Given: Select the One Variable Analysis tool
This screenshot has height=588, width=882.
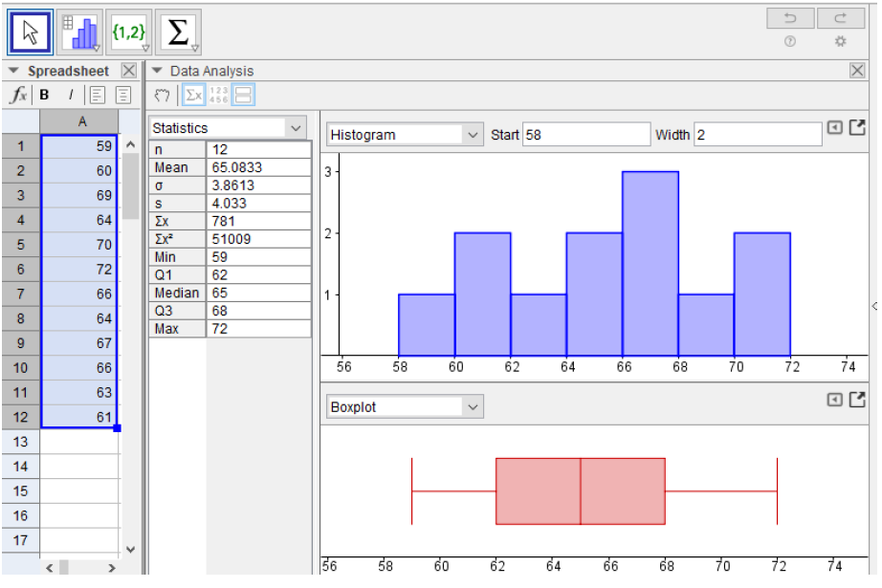Looking at the screenshot, I should [80, 30].
